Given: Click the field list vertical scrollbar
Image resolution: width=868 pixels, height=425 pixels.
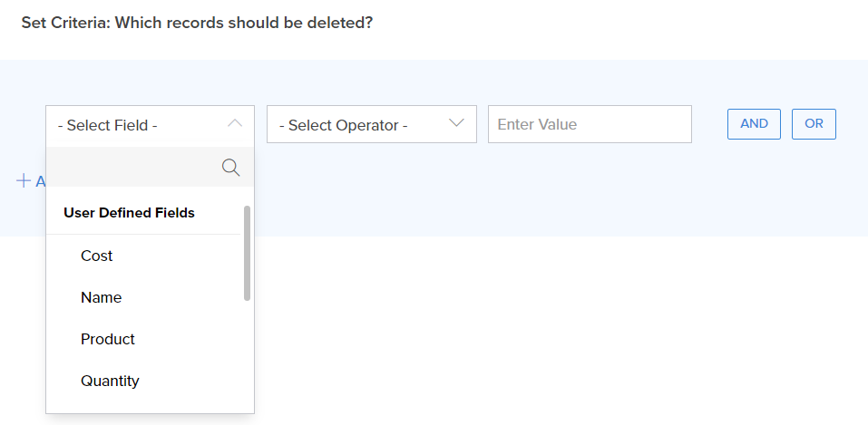Looking at the screenshot, I should pos(247,253).
